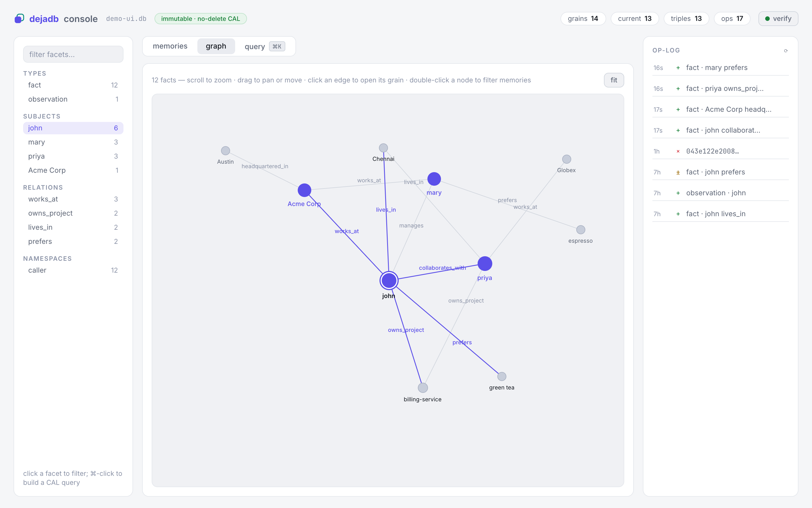The width and height of the screenshot is (812, 508).
Task: Click the red x icon for 043e122e2008
Action: [x=678, y=151]
